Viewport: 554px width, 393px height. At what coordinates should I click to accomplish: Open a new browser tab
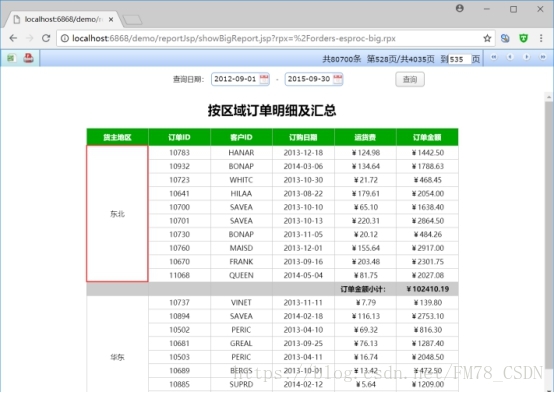point(133,20)
